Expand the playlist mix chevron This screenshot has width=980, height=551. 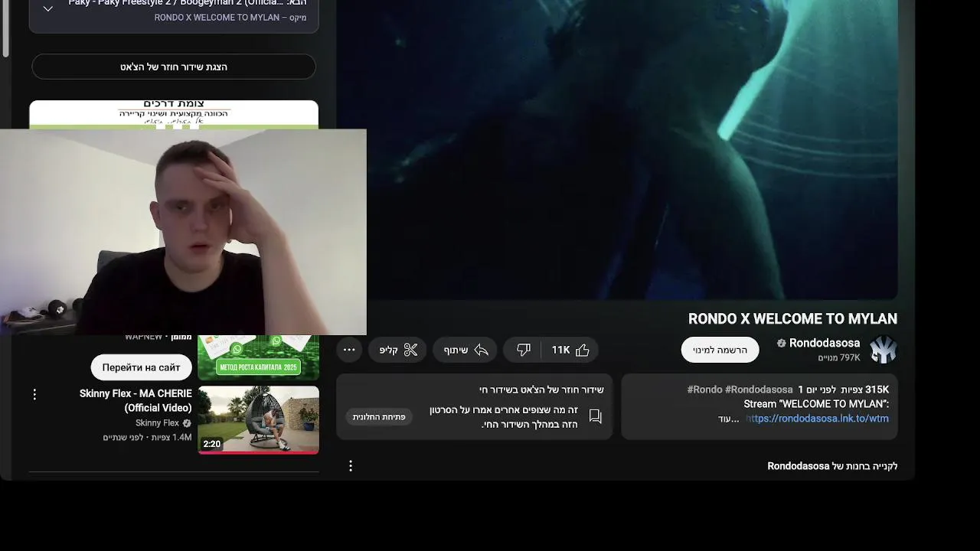(47, 9)
